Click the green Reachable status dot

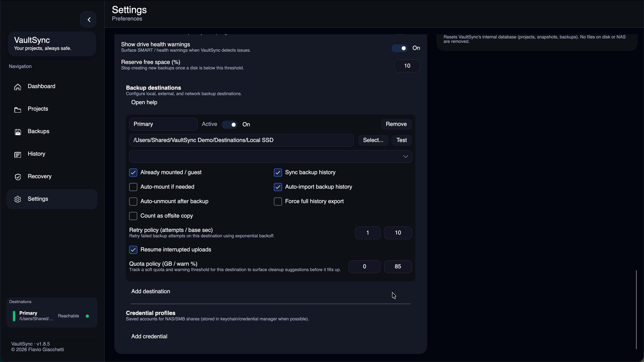click(x=87, y=316)
